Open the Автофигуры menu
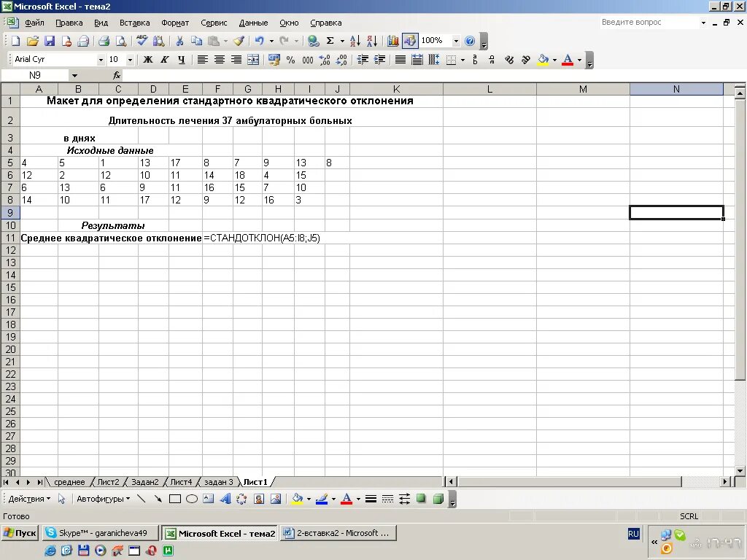This screenshot has height=560, width=747. pos(104,499)
